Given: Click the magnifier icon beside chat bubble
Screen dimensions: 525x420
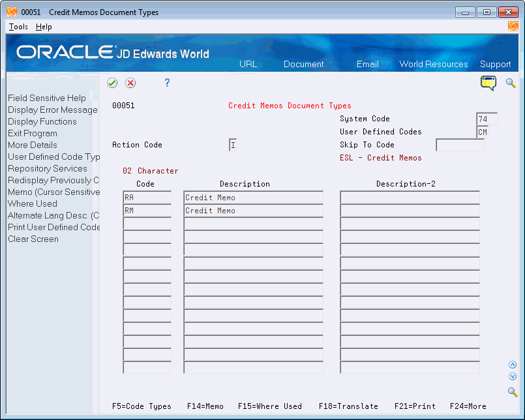Looking at the screenshot, I should [x=511, y=83].
